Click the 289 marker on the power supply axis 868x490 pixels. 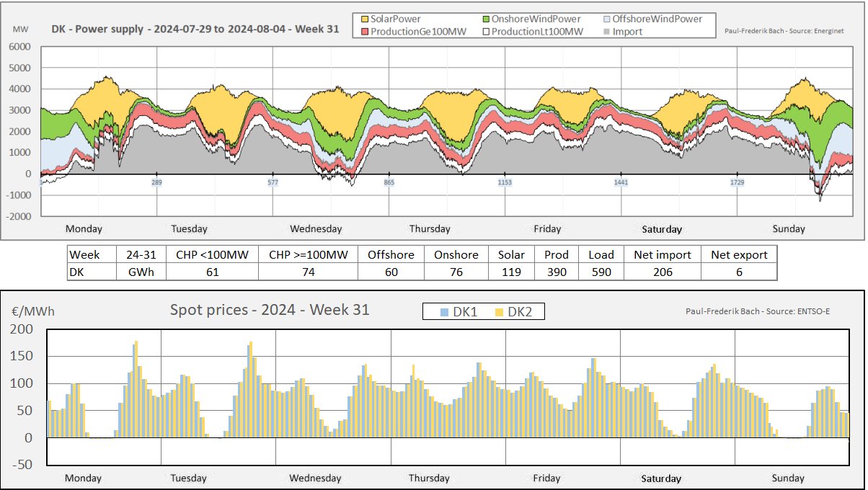[x=157, y=183]
